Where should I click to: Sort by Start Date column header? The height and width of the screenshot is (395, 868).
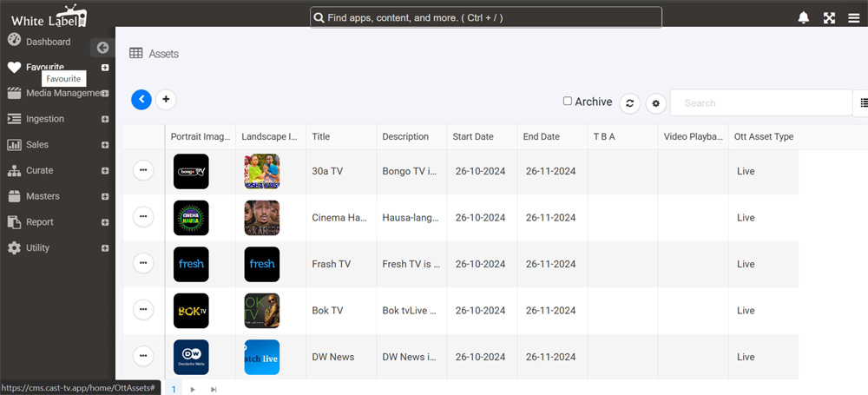(x=473, y=136)
